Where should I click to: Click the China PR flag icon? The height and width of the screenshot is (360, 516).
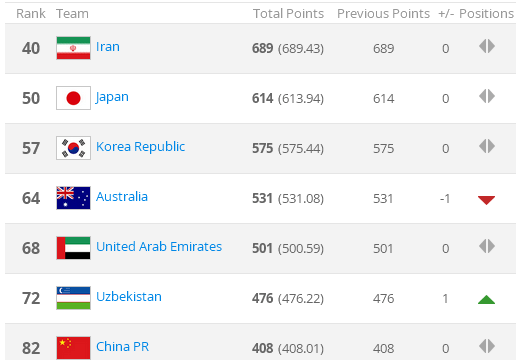[x=73, y=348]
